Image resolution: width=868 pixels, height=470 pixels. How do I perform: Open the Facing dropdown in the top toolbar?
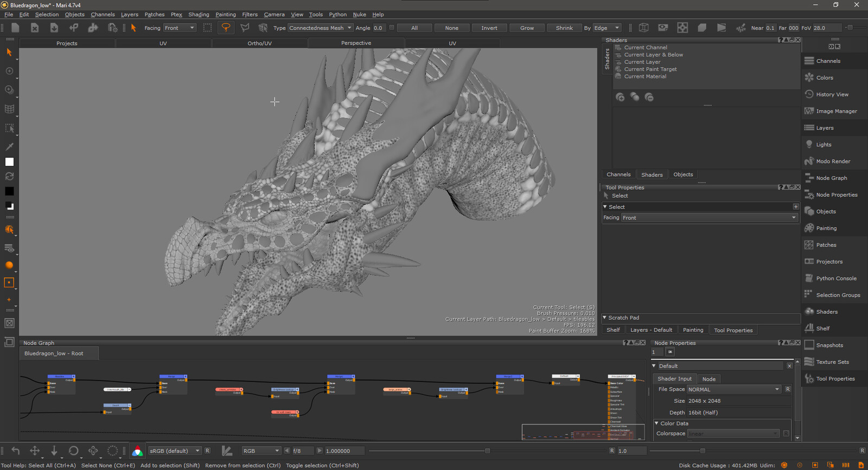[180, 28]
